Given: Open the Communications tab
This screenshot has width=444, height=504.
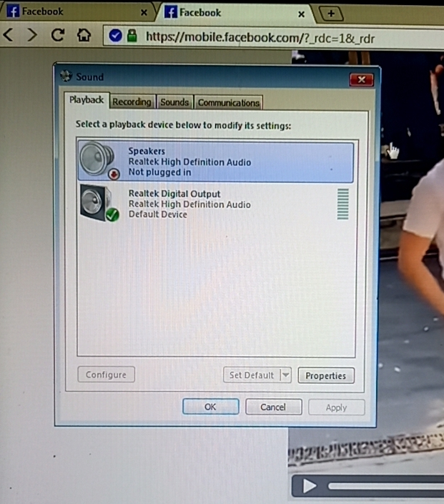Looking at the screenshot, I should click(229, 103).
